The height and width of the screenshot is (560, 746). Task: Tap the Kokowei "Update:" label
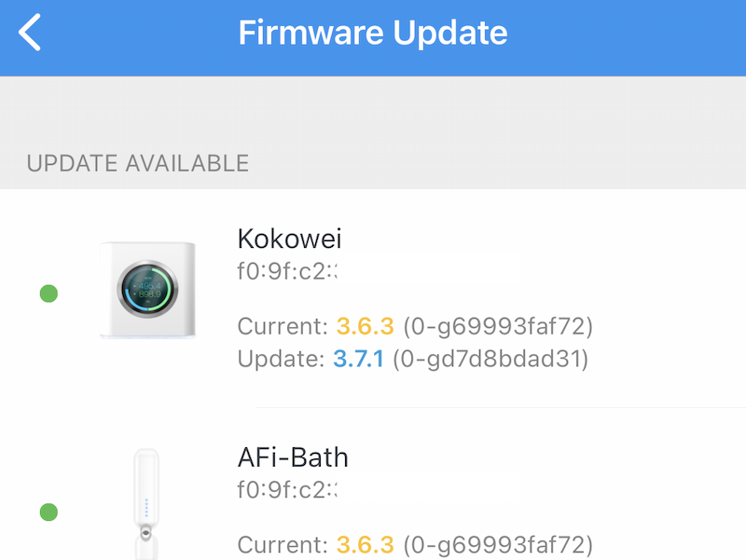pos(282,359)
